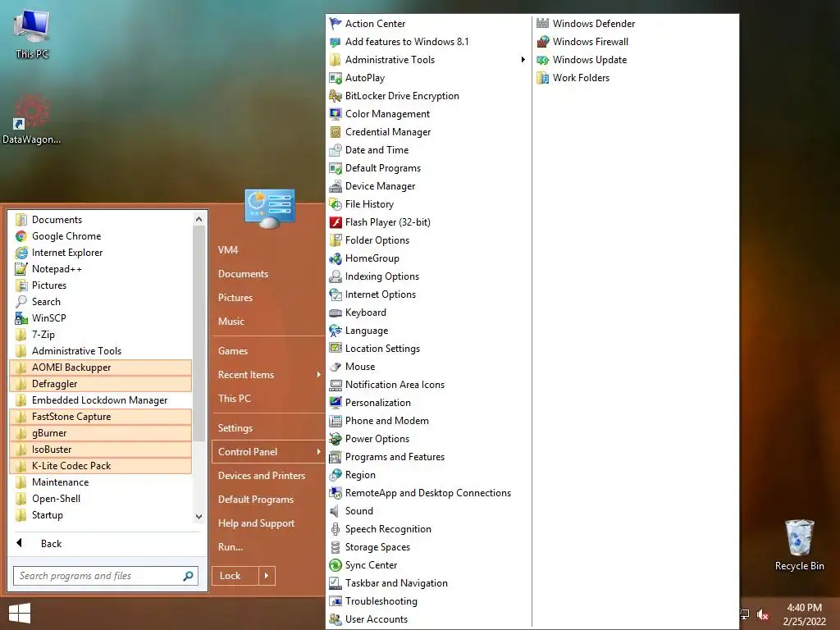
Task: Expand the Defraggler folder
Action: [101, 384]
